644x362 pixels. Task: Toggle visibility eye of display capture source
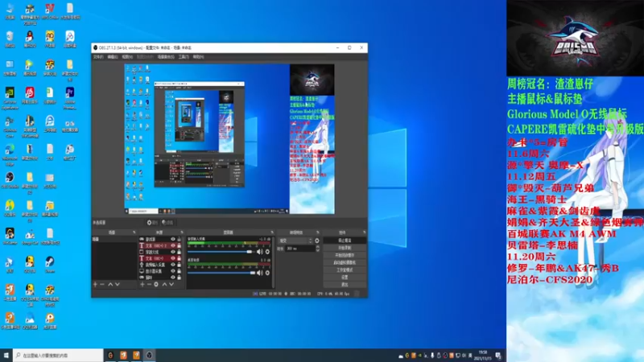click(x=173, y=271)
